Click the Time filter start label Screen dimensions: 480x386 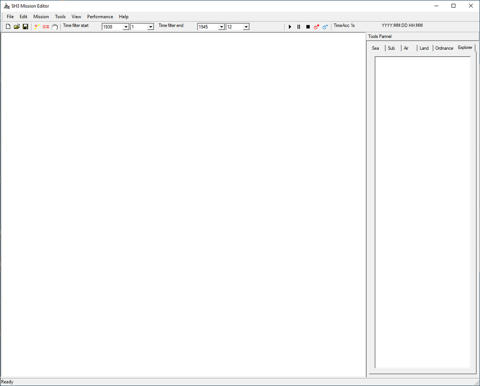[76, 25]
